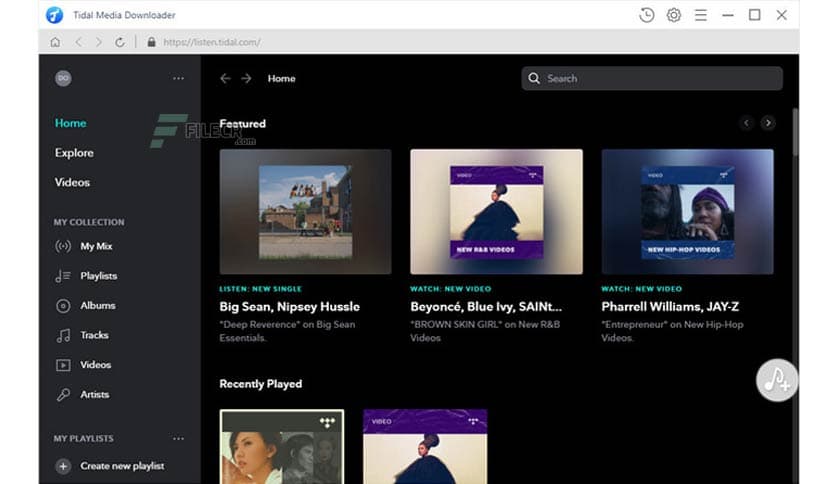Open New Hip-Hop Videos featured thumbnail

(x=687, y=212)
